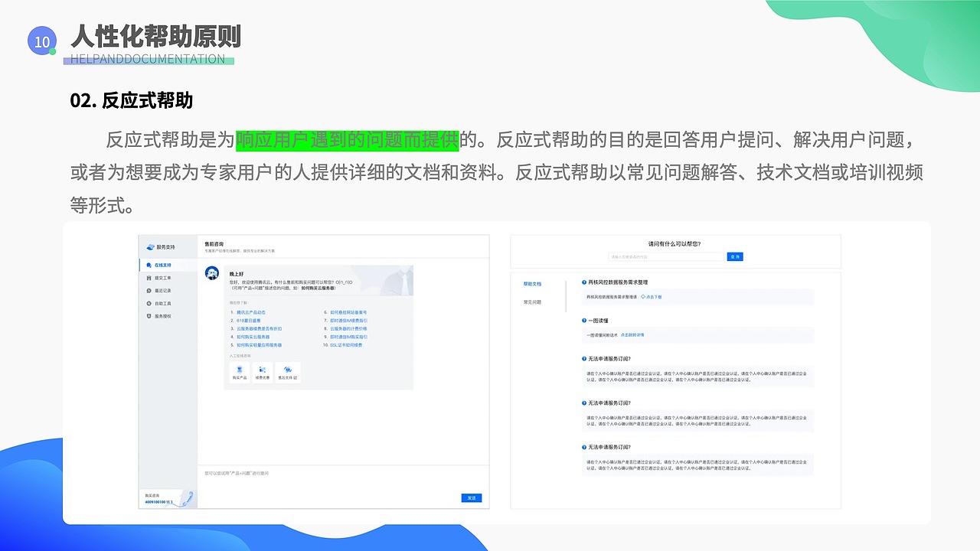The width and height of the screenshot is (980, 551).
Task: Click the download icon next to 点击下载
Action: click(x=643, y=297)
